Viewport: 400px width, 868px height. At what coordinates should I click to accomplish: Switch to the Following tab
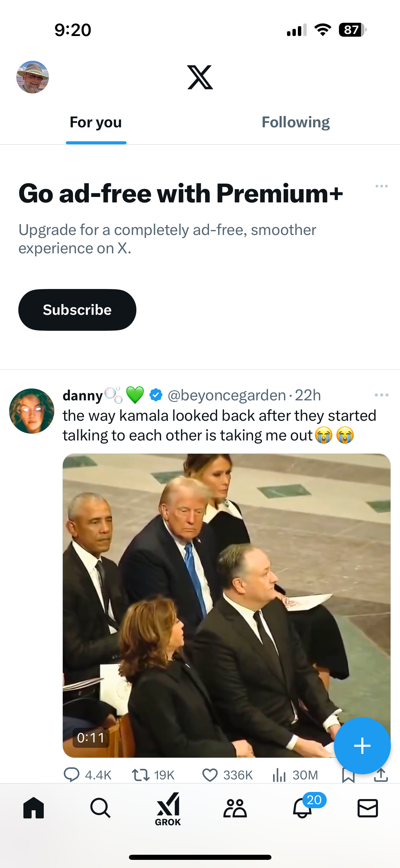point(296,122)
